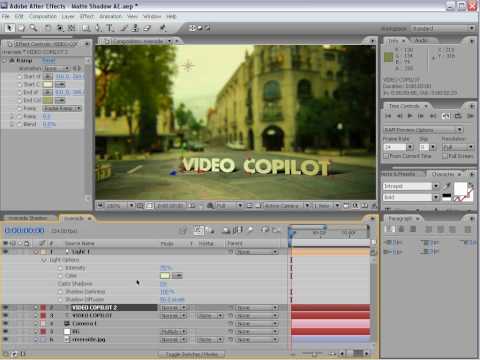Hide the VIDEO COPILOT 2 layer
480x360 pixels.
(x=6, y=307)
